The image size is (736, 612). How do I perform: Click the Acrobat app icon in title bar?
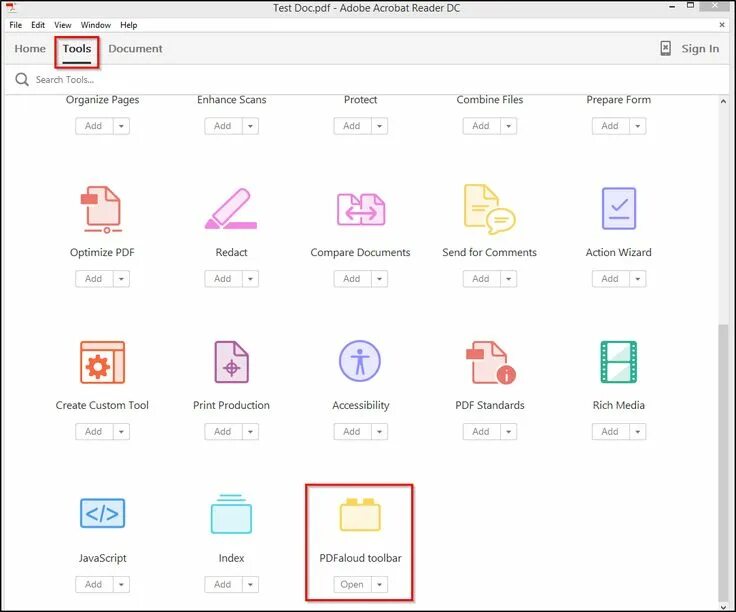12,8
